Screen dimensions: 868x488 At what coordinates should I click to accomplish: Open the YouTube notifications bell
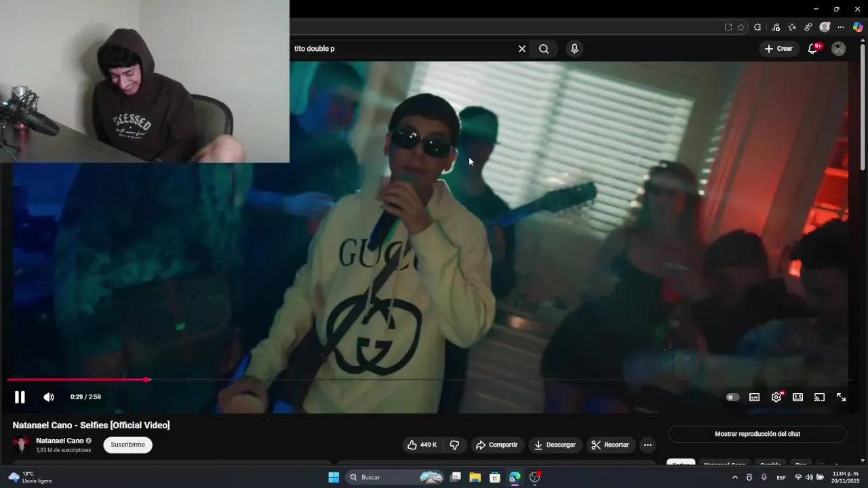tap(813, 49)
